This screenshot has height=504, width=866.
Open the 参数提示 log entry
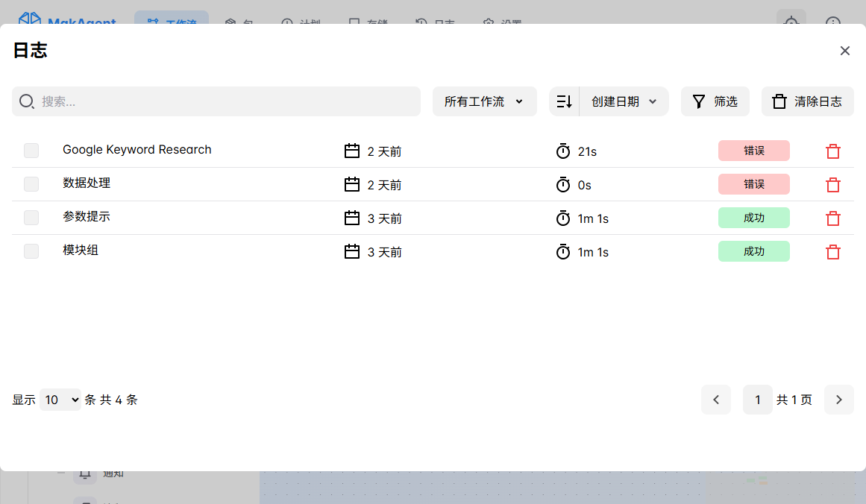tap(87, 217)
